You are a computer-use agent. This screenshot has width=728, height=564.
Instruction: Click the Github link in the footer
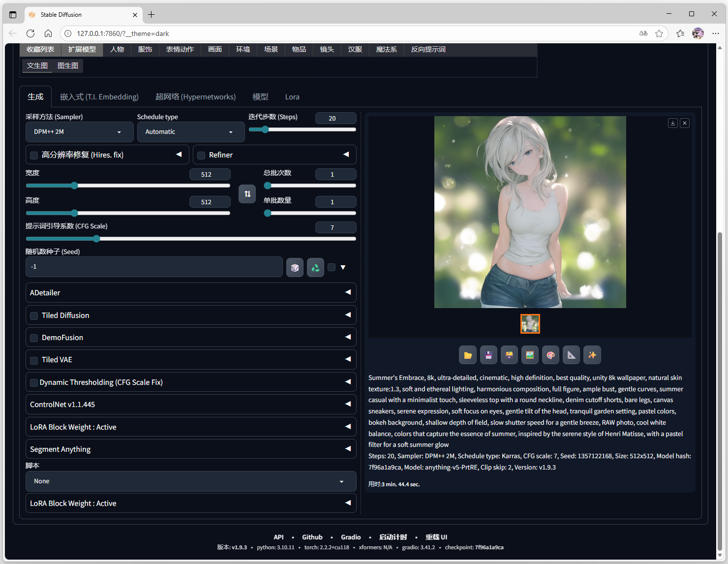312,537
